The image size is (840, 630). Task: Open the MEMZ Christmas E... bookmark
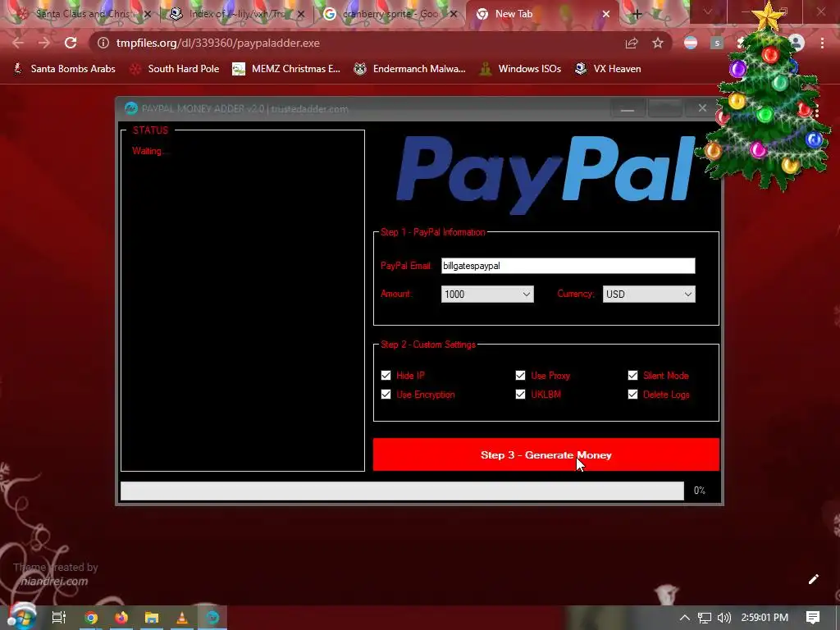coord(286,69)
